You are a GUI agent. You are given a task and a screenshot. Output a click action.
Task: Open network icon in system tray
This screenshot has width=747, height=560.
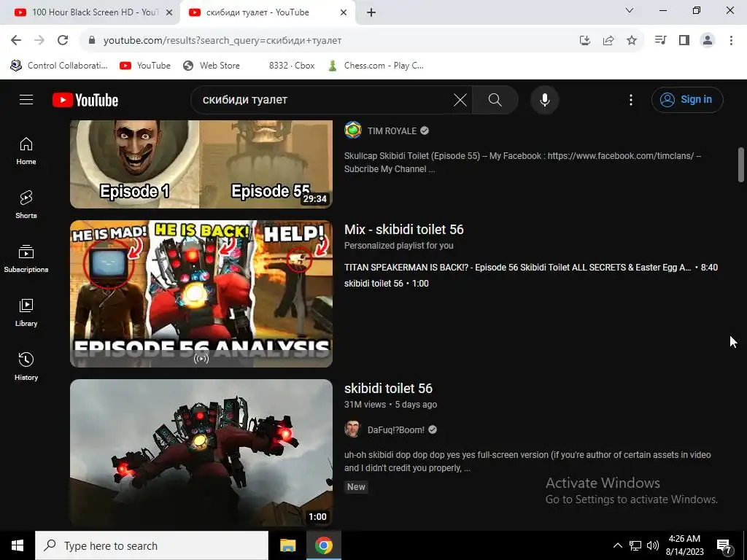tap(635, 545)
